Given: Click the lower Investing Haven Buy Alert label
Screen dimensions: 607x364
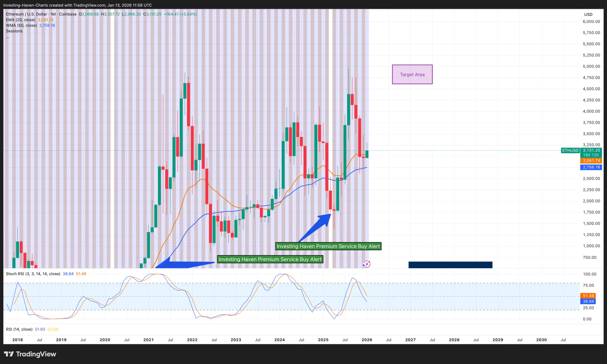Looking at the screenshot, I should (x=270, y=259).
